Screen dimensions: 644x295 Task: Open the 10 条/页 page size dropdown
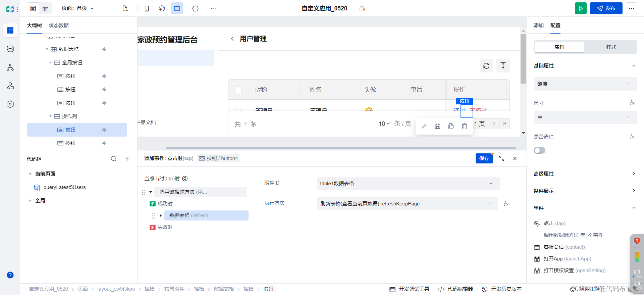click(384, 124)
